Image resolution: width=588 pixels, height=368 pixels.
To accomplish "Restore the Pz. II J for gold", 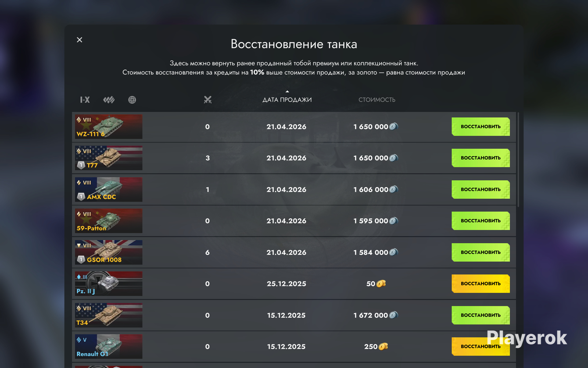I will 481,284.
